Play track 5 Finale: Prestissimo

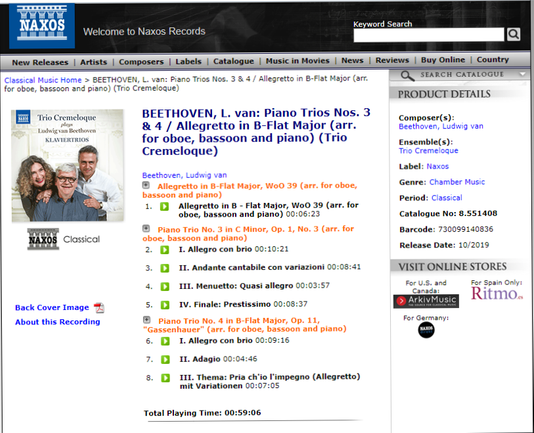tap(165, 305)
